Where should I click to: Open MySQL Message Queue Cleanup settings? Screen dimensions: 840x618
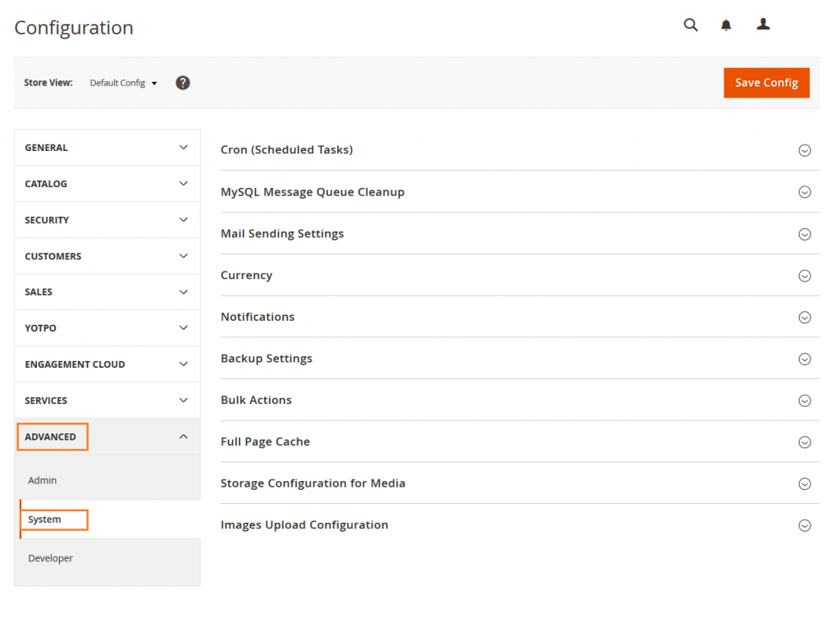click(x=805, y=192)
